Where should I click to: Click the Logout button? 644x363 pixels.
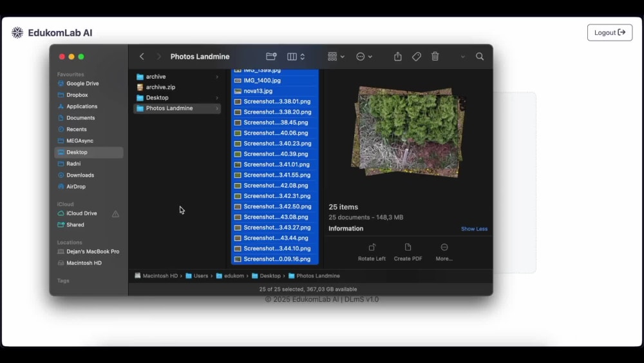click(x=609, y=32)
